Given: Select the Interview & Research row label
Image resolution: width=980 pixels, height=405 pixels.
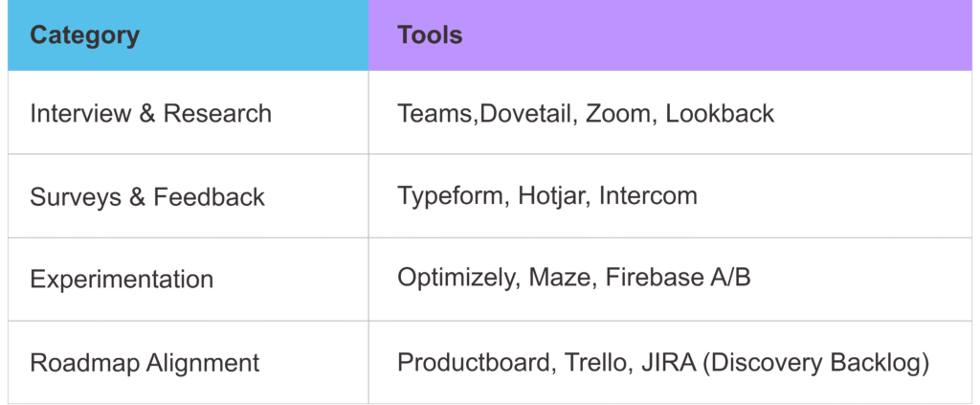Looking at the screenshot, I should point(150,114).
